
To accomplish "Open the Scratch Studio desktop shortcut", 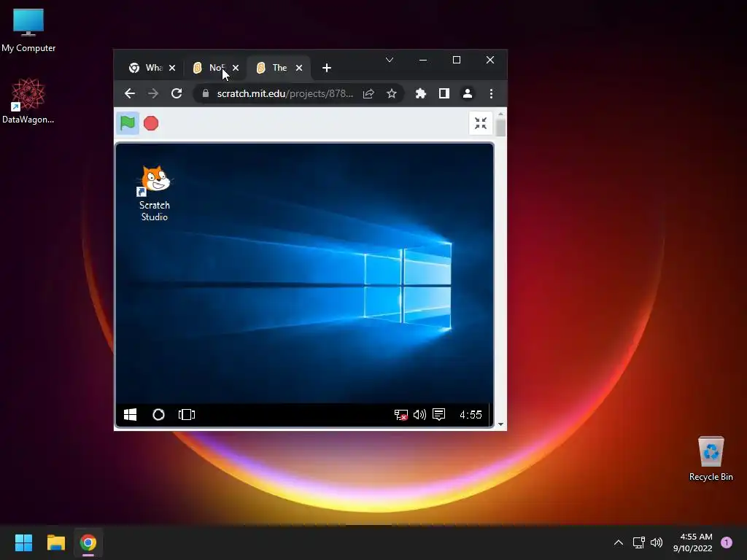I will [x=155, y=193].
